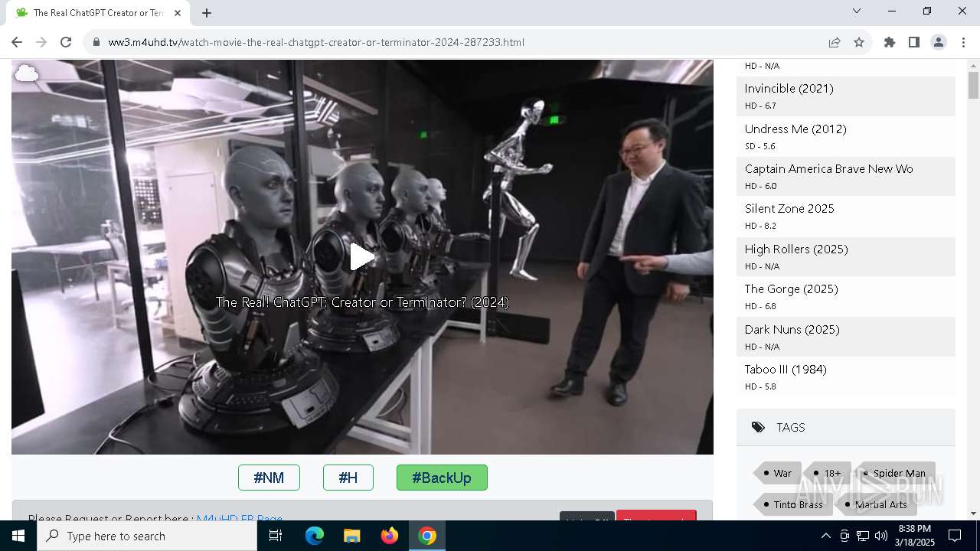Select the War tag
Viewport: 980px width, 551px height.
pyautogui.click(x=778, y=473)
